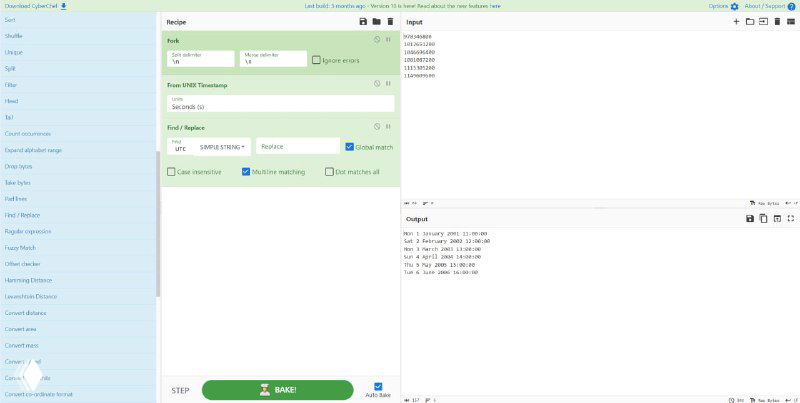This screenshot has height=403, width=800.
Task: Untick Global match checkbox
Action: tap(349, 147)
